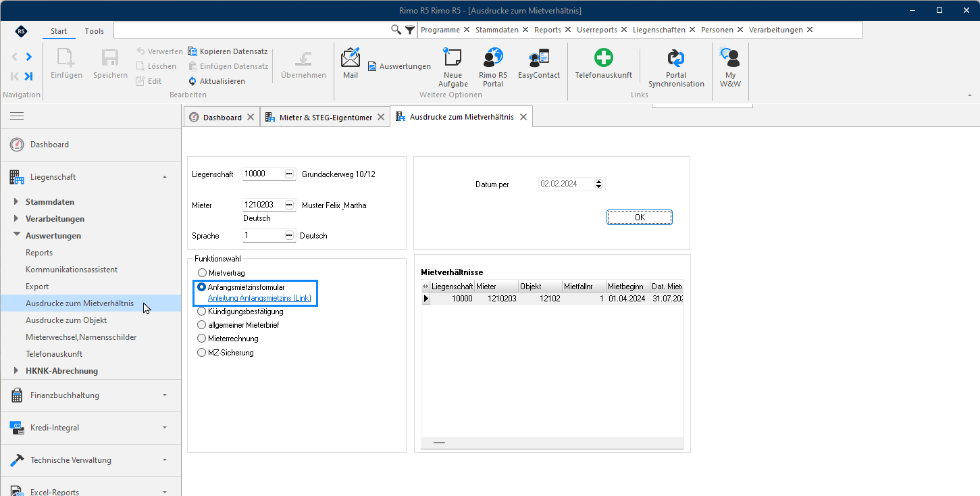Select Mietvertrag radio button
This screenshot has width=980, height=496.
201,273
